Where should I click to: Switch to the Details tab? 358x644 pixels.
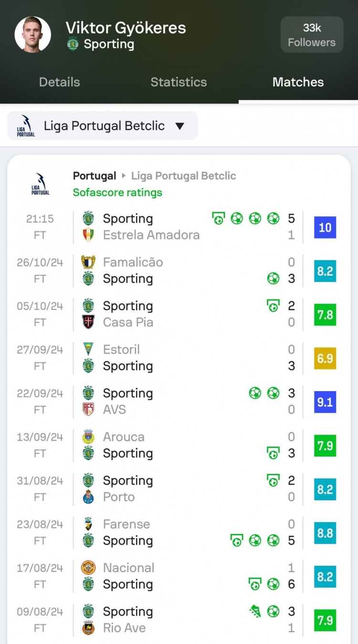coord(59,82)
